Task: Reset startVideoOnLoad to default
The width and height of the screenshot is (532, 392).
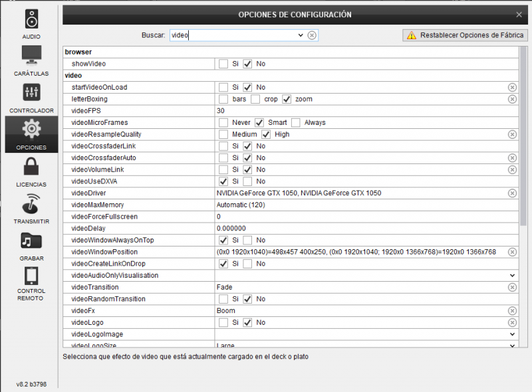Action: point(512,88)
